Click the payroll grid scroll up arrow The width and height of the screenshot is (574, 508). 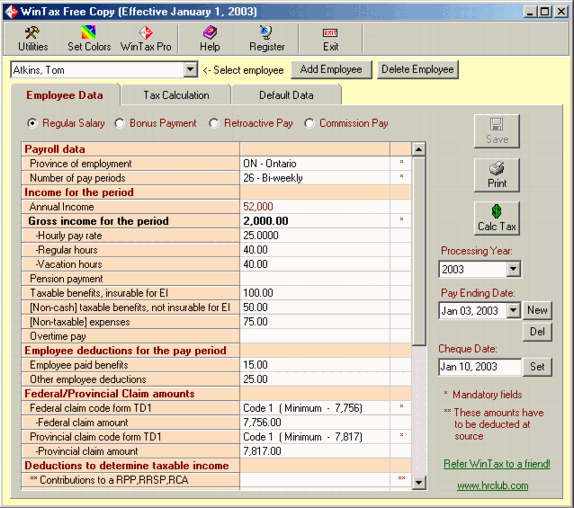coord(418,149)
